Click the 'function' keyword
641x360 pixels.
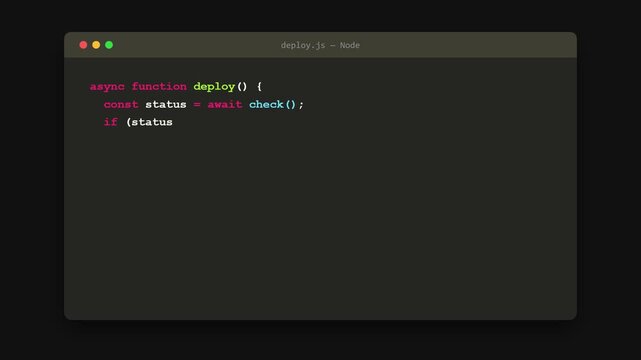[159, 86]
